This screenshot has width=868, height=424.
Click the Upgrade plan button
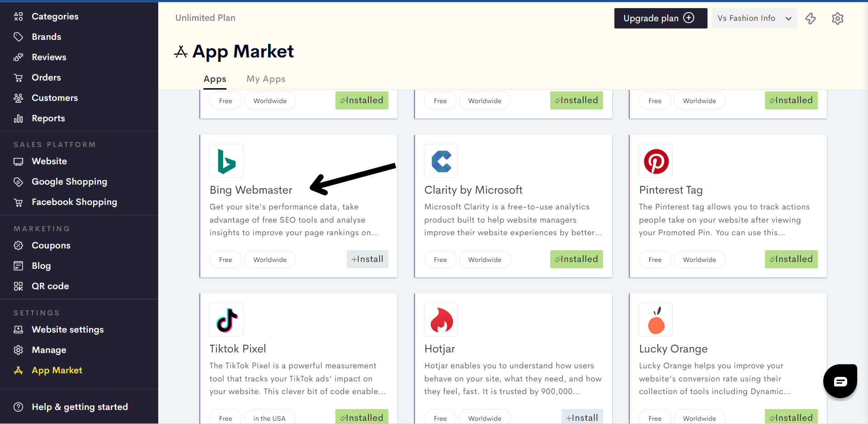pyautogui.click(x=660, y=19)
